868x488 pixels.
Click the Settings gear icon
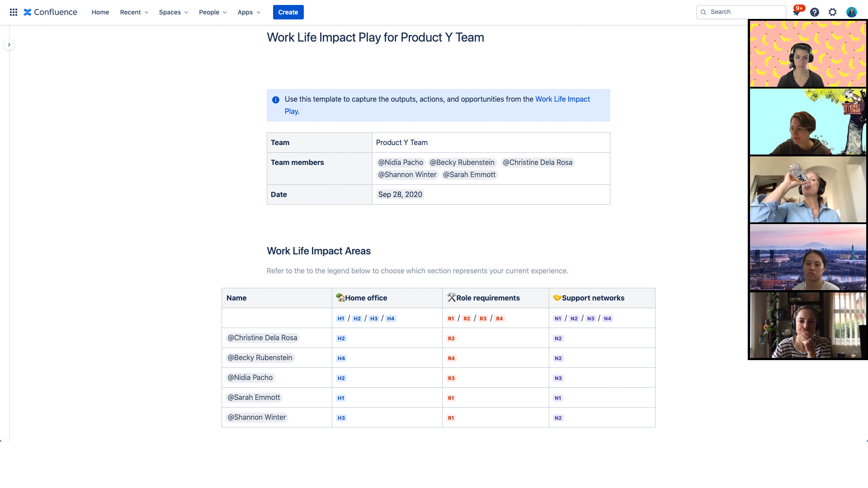(833, 12)
